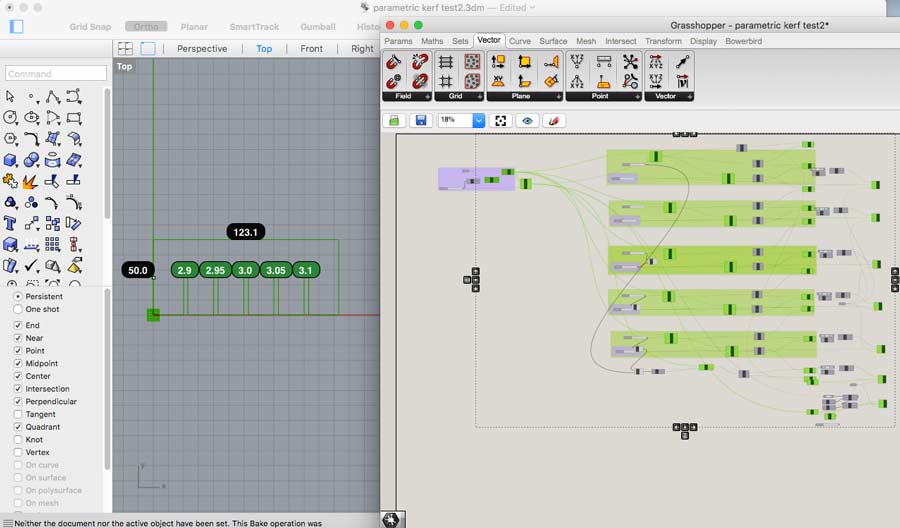Toggle the Ortho button
Viewport: 900px width, 528px height.
pos(146,26)
